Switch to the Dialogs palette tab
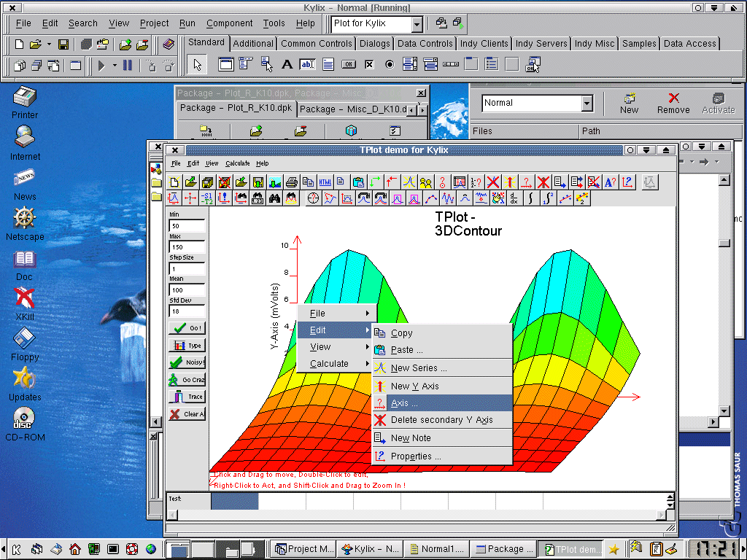The width and height of the screenshot is (747, 560). click(x=374, y=44)
